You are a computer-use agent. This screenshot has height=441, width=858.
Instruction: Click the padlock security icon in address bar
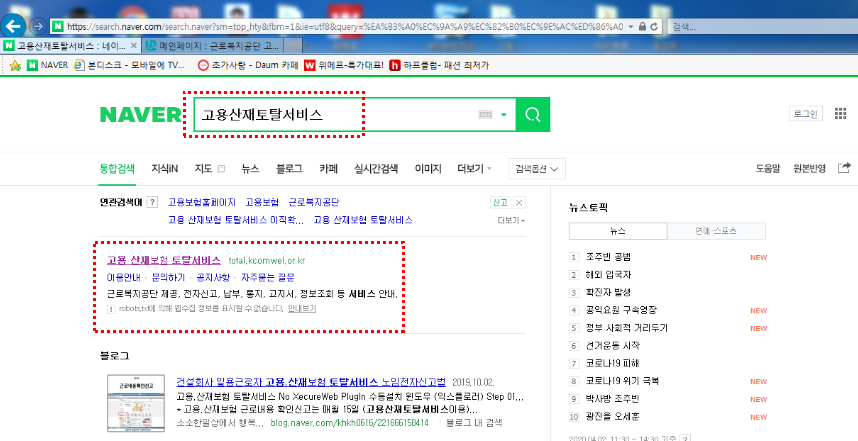(x=643, y=26)
